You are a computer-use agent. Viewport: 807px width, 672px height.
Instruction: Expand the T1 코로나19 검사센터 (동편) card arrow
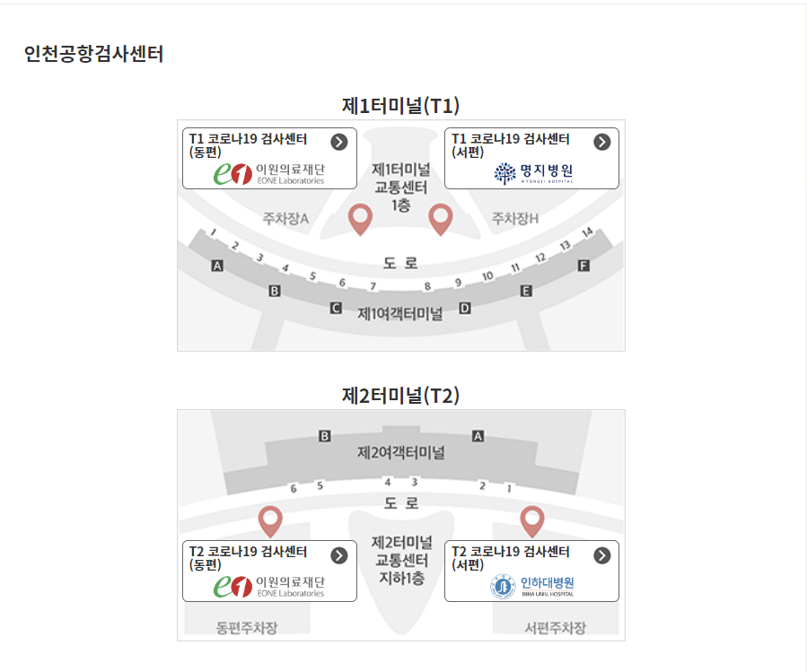339,140
